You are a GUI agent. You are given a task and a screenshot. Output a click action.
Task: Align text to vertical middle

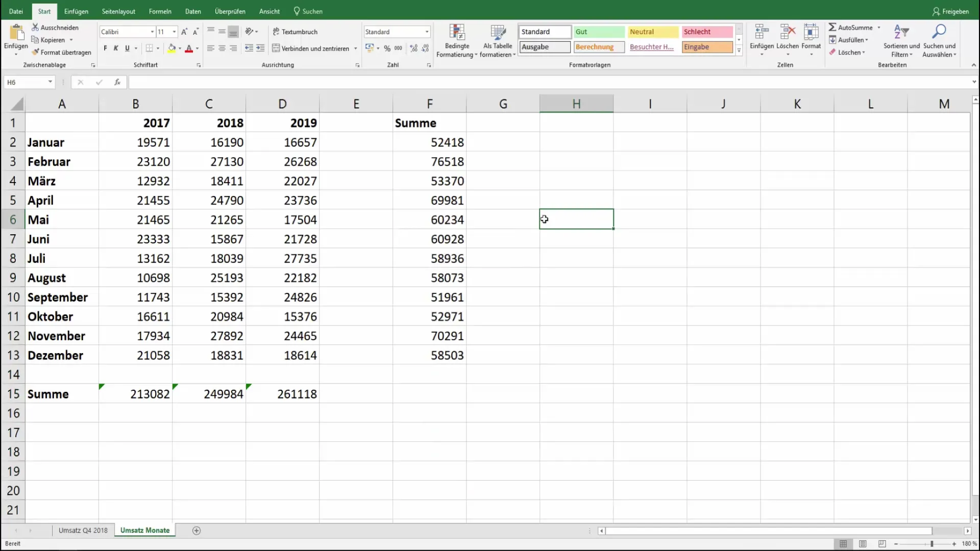[222, 32]
